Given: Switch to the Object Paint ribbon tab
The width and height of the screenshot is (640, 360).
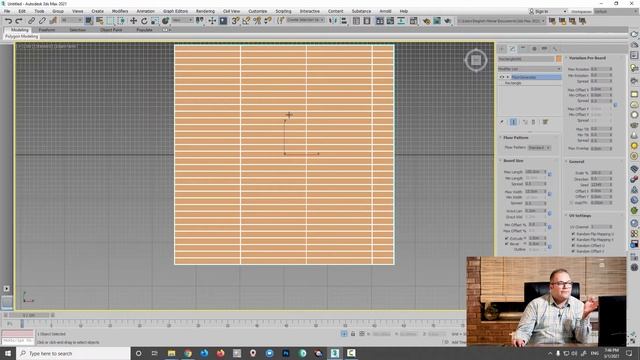Looking at the screenshot, I should coord(111,30).
